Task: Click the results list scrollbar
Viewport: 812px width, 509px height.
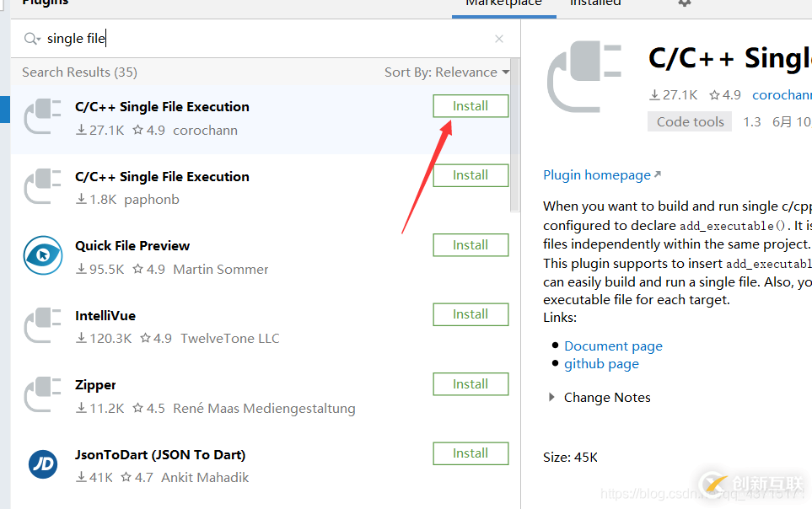Action: [514, 135]
